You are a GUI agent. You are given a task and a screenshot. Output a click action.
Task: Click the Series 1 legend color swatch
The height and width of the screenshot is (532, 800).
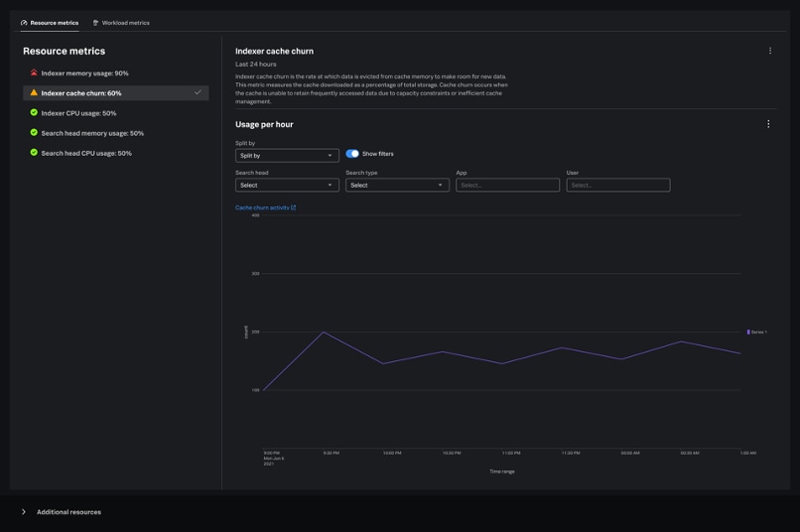(x=748, y=332)
